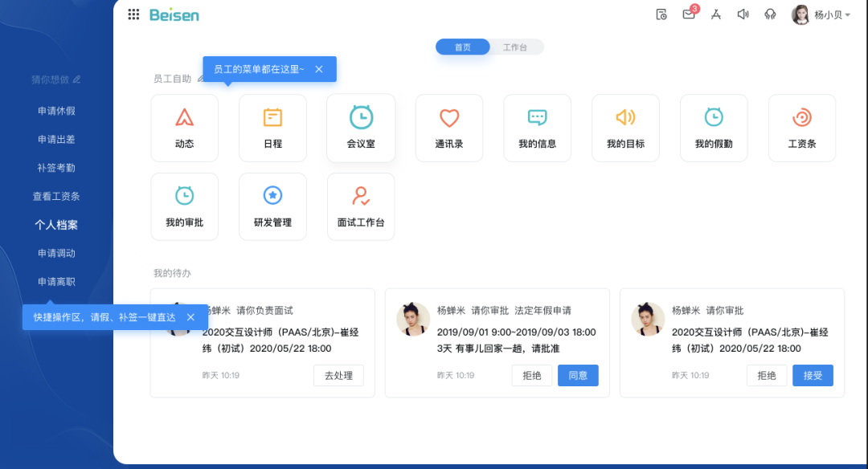The image size is (868, 469).
Task: Click the font language icon in header
Action: 716,14
